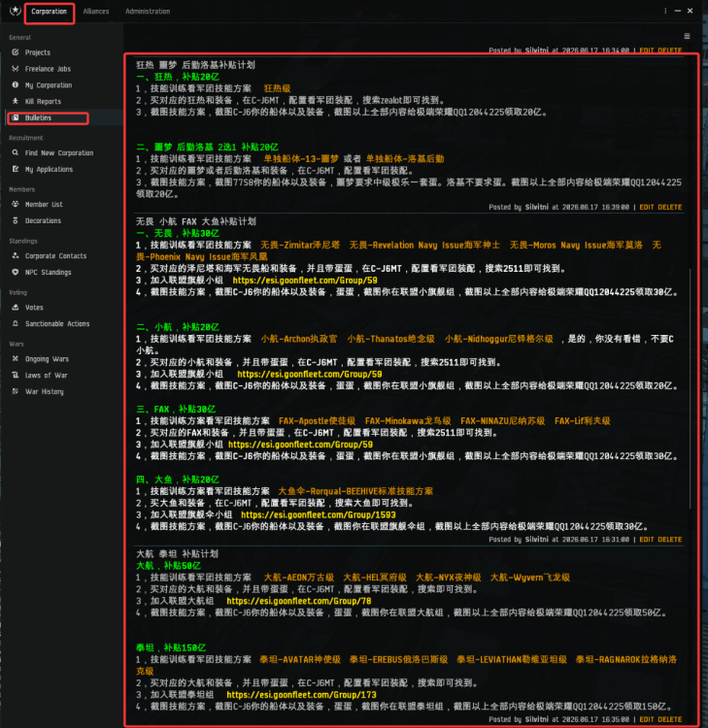Open the 狂热级 skill plan link
Image resolution: width=708 pixels, height=728 pixels.
277,88
